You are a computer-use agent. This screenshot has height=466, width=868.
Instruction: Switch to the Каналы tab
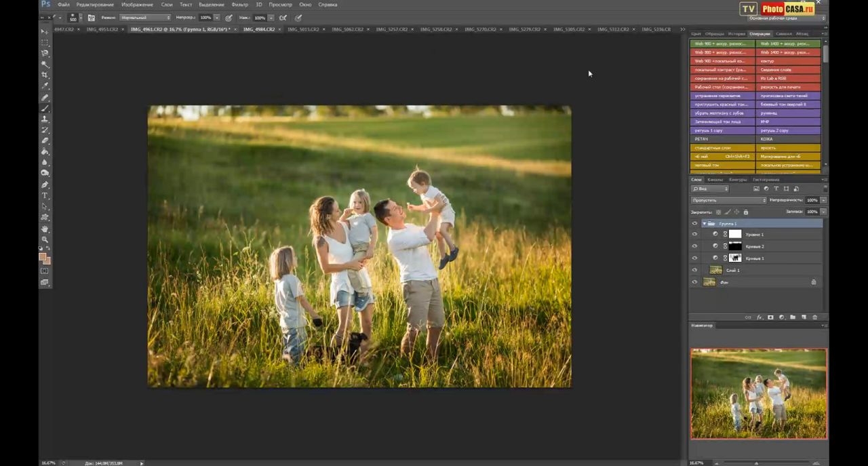[x=715, y=180]
